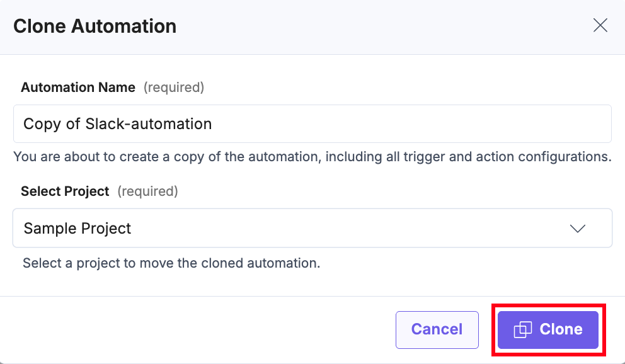The height and width of the screenshot is (364, 625).
Task: Click blank middle area of project dropdown
Action: pos(347,229)
